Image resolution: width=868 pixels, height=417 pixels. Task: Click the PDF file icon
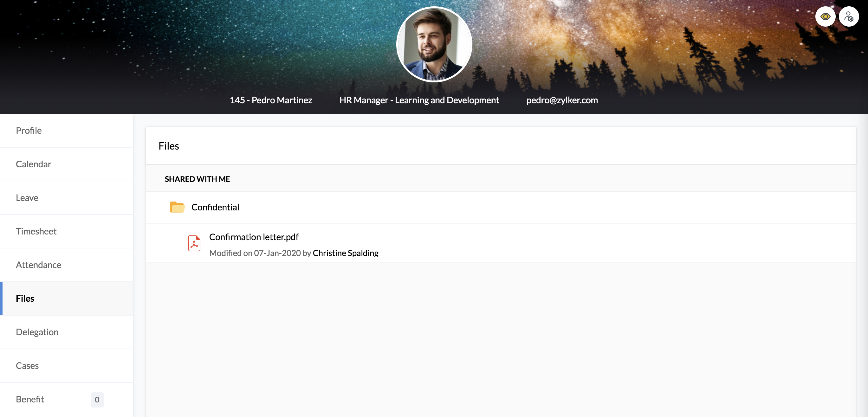tap(194, 243)
